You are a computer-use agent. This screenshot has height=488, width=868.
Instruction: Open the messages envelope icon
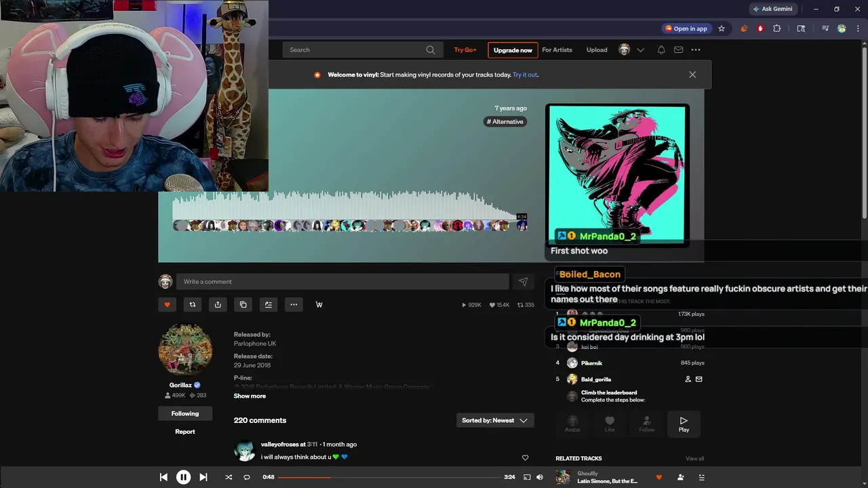(x=678, y=50)
